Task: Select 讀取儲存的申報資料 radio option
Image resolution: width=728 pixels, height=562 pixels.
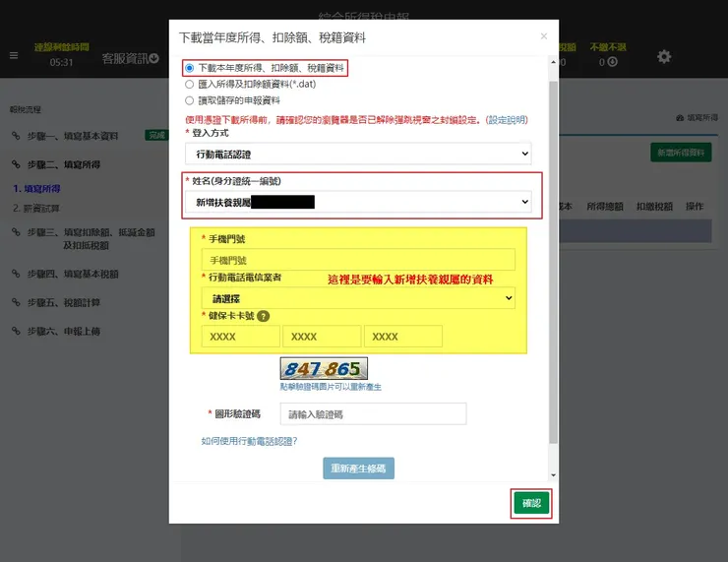Action: click(x=190, y=100)
